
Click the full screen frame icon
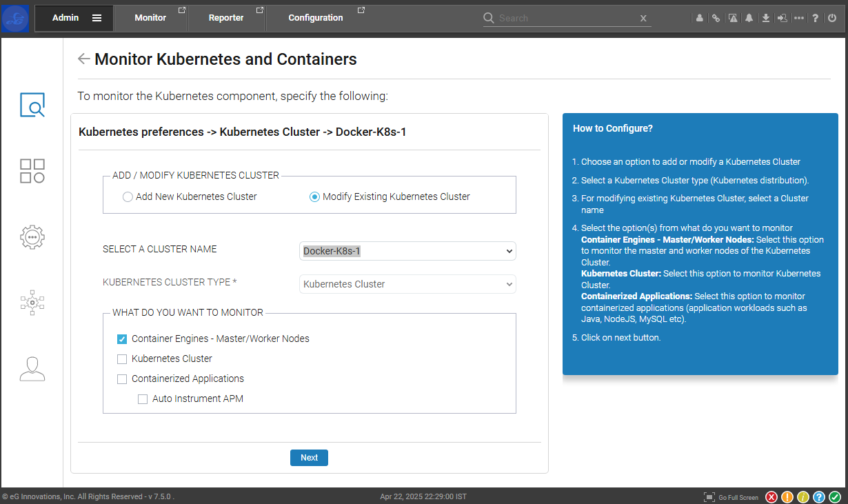709,497
